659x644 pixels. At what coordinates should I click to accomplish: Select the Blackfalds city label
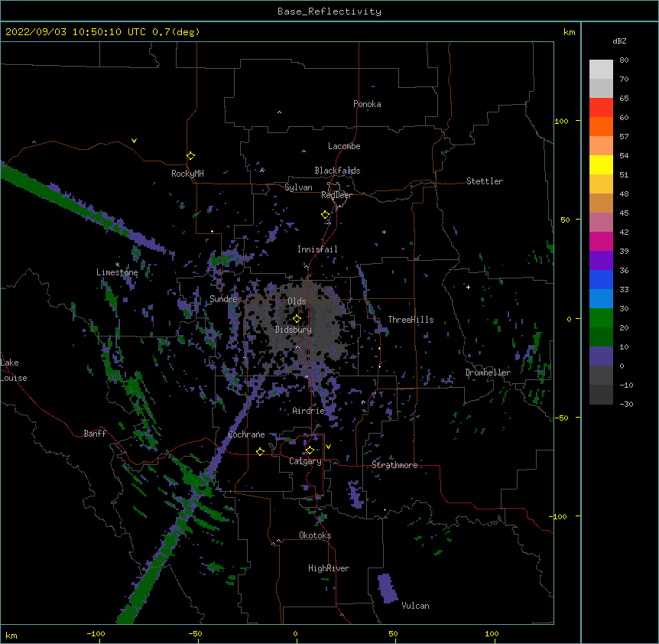tap(337, 171)
